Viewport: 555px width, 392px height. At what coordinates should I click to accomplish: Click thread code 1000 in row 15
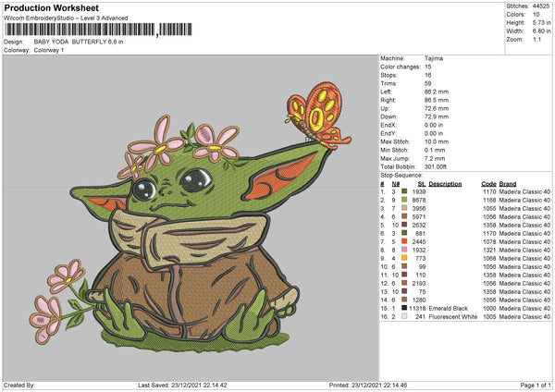(x=489, y=308)
